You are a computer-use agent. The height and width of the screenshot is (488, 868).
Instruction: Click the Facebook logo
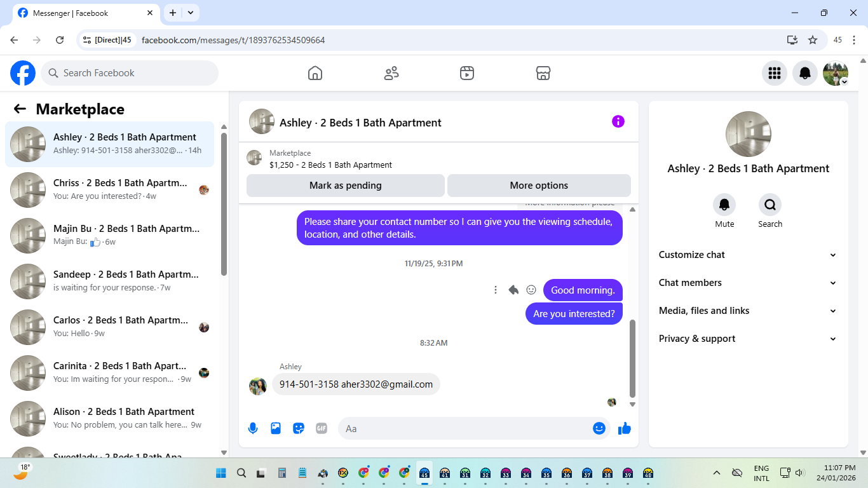click(x=23, y=73)
